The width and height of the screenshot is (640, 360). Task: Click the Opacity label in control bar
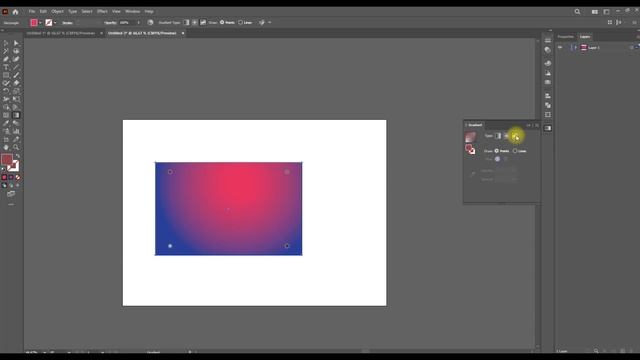tap(110, 23)
